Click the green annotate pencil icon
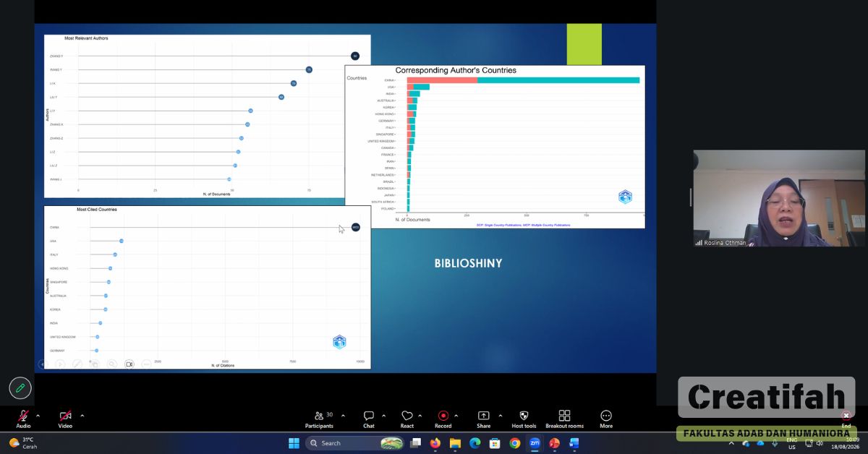The image size is (868, 454). 20,388
